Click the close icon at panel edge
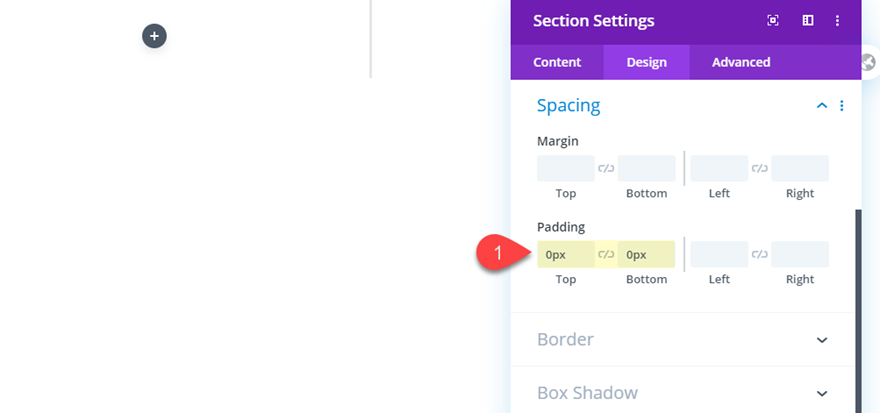 point(868,62)
